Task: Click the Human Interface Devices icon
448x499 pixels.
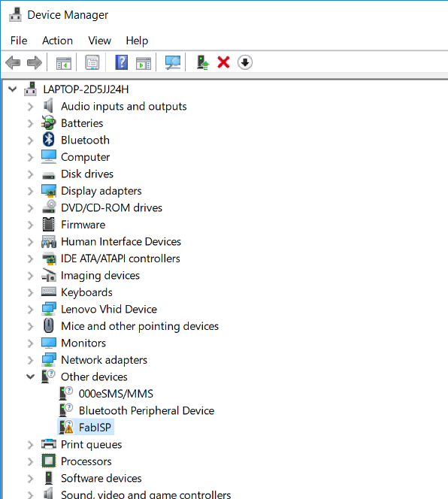Action: 49,241
